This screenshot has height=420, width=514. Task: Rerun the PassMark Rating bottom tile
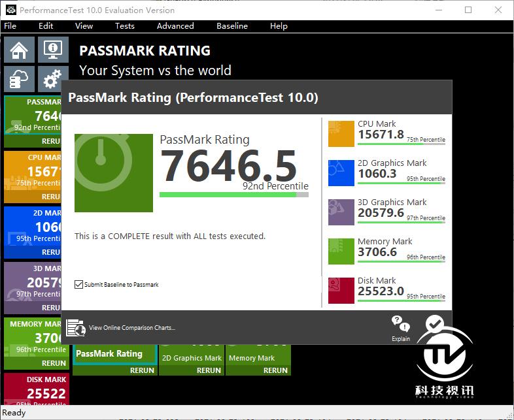pos(142,370)
